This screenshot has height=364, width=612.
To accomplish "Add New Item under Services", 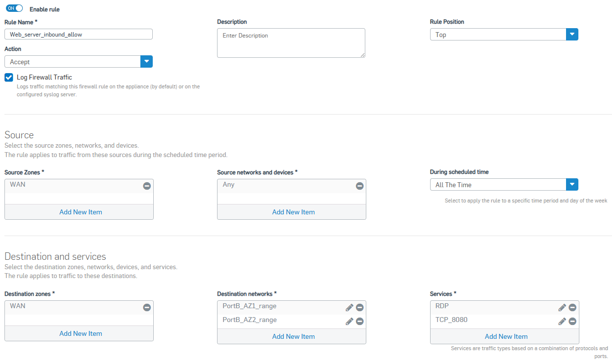I will click(x=506, y=336).
